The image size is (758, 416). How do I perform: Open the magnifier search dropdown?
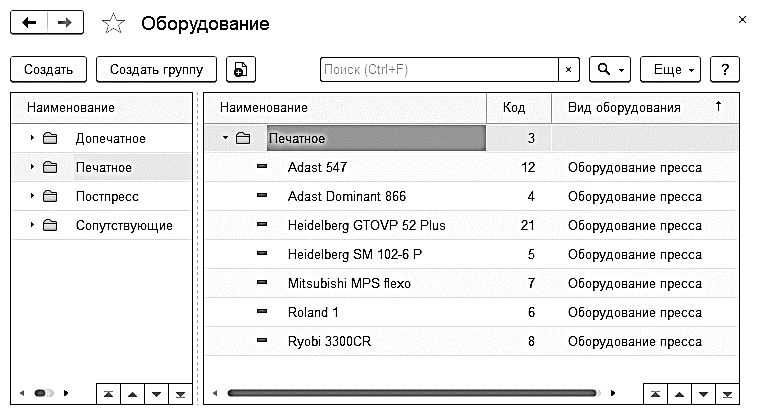point(609,70)
